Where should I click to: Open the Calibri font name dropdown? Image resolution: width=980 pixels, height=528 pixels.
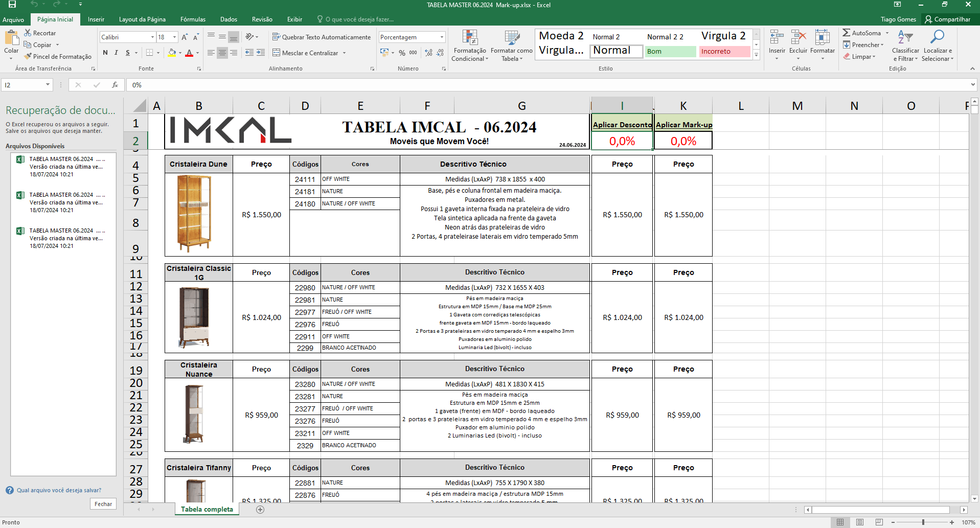pos(152,37)
